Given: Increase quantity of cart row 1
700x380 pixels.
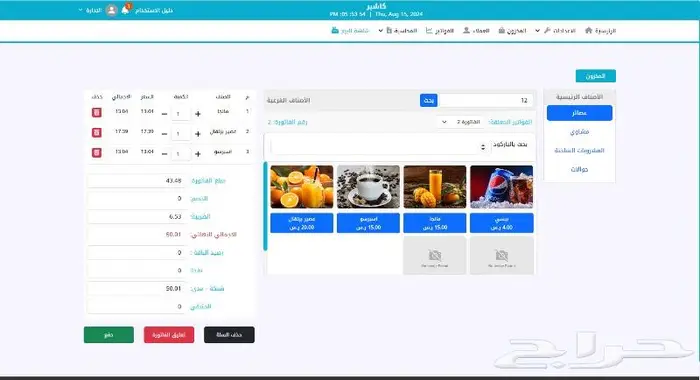Looking at the screenshot, I should coord(198,114).
